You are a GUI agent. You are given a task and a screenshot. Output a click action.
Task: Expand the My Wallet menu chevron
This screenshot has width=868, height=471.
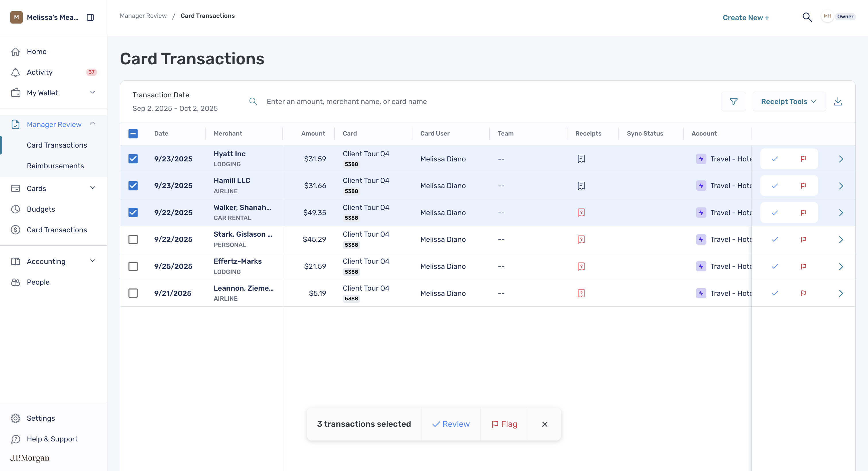pos(93,92)
